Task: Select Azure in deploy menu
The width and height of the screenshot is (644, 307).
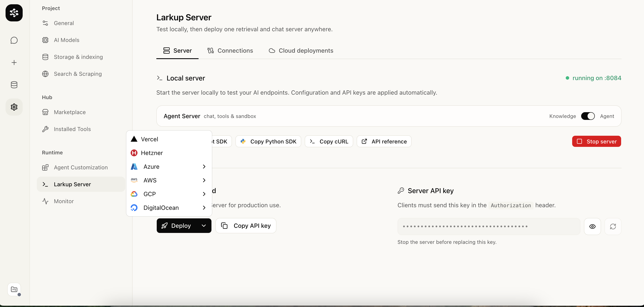Action: pyautogui.click(x=169, y=167)
